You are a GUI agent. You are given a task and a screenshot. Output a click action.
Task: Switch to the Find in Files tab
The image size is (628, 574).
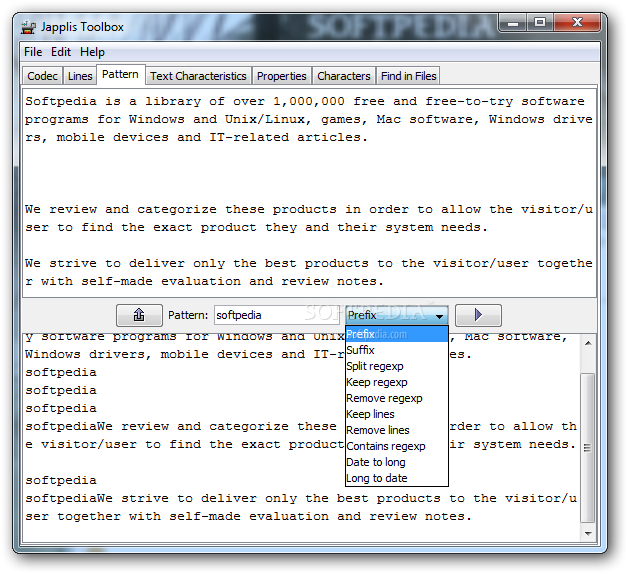[409, 76]
